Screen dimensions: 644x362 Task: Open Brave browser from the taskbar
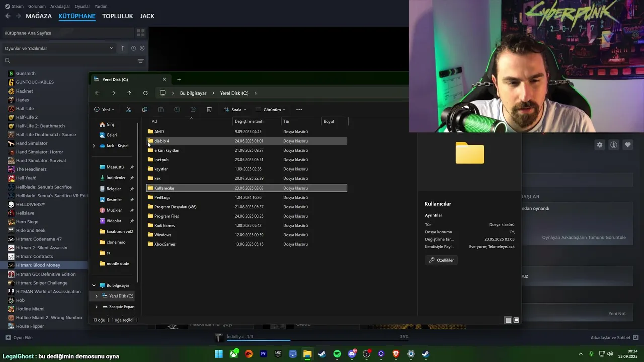[396, 354]
